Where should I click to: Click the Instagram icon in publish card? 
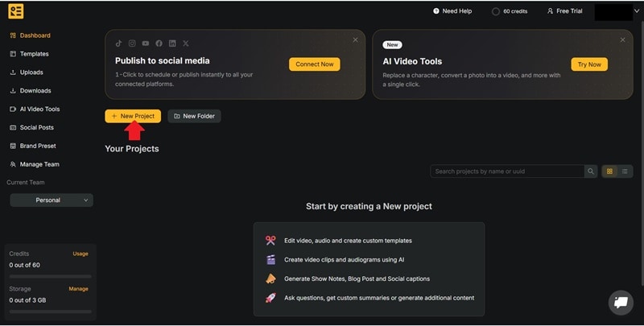tap(132, 43)
